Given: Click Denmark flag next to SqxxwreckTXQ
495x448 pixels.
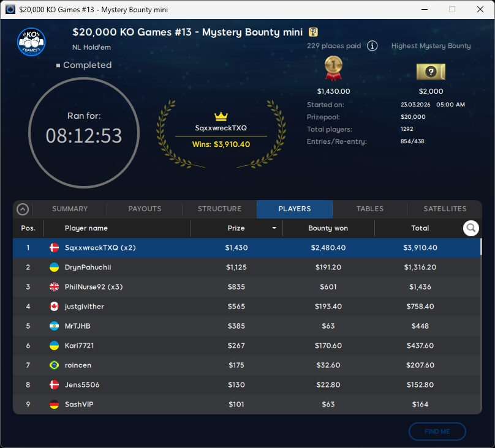Looking at the screenshot, I should point(54,248).
